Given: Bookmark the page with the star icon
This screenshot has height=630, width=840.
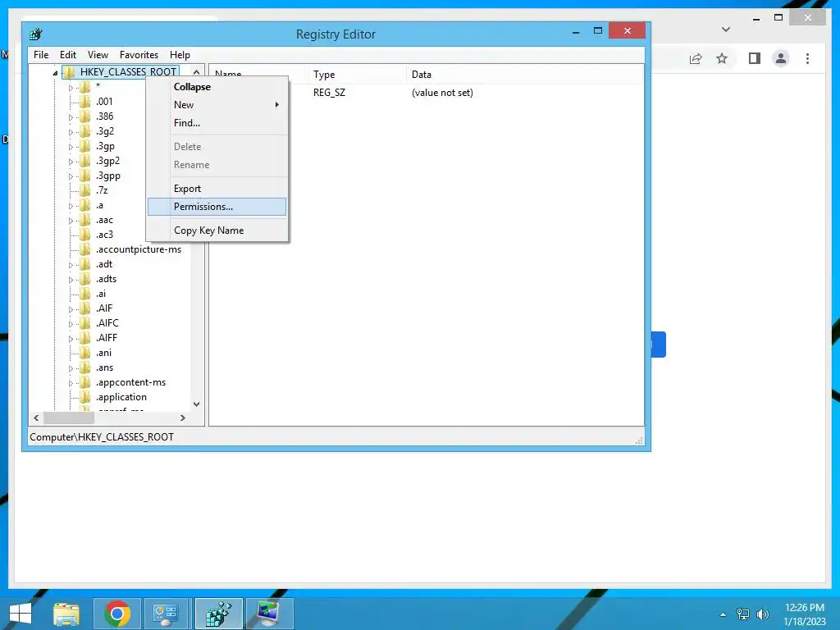Looking at the screenshot, I should 722,58.
